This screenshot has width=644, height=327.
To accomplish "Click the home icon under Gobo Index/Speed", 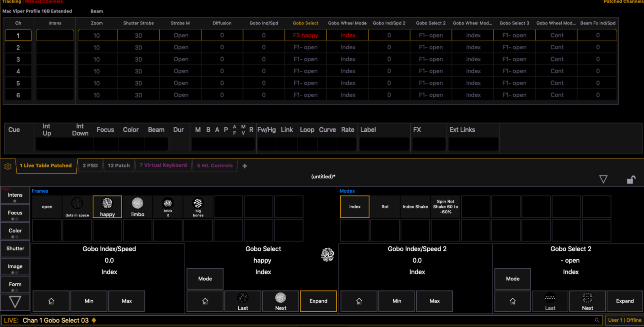I will [x=51, y=301].
